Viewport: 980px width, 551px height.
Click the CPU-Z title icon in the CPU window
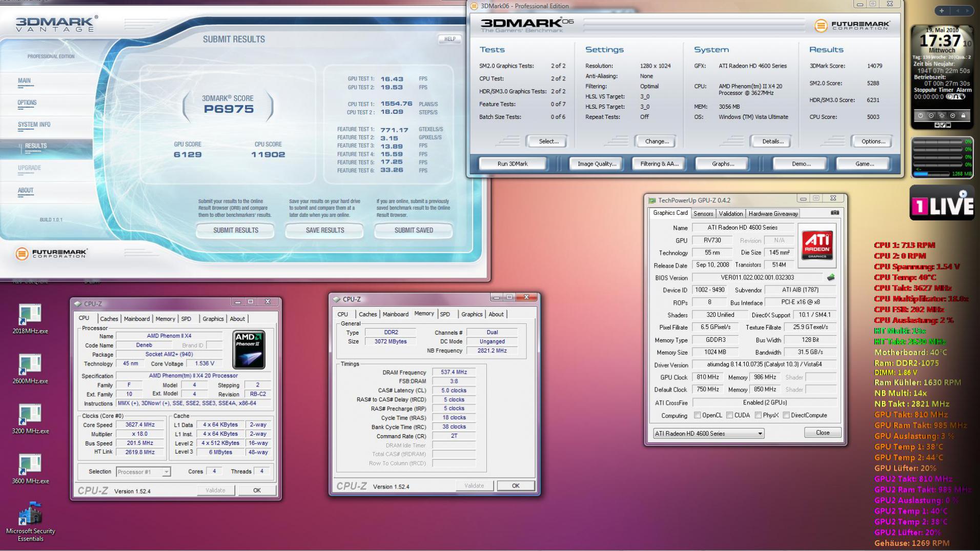78,303
